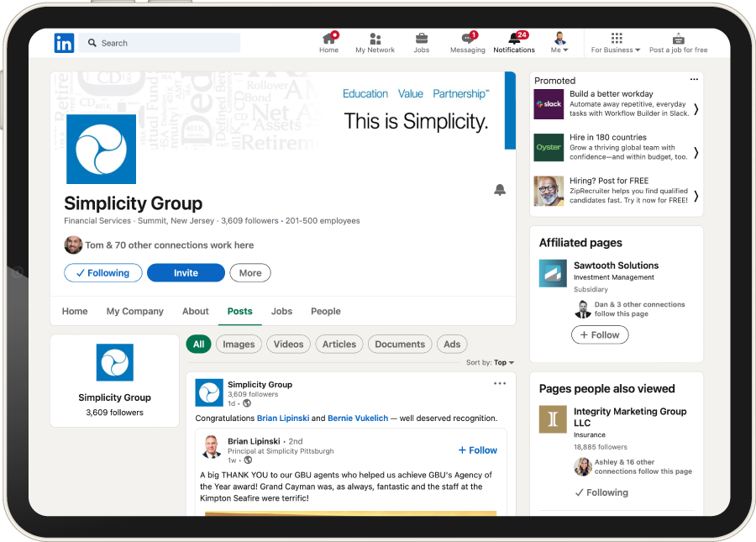The height and width of the screenshot is (542, 756).
Task: Click the Sawtooth Solutions logo
Action: (553, 273)
